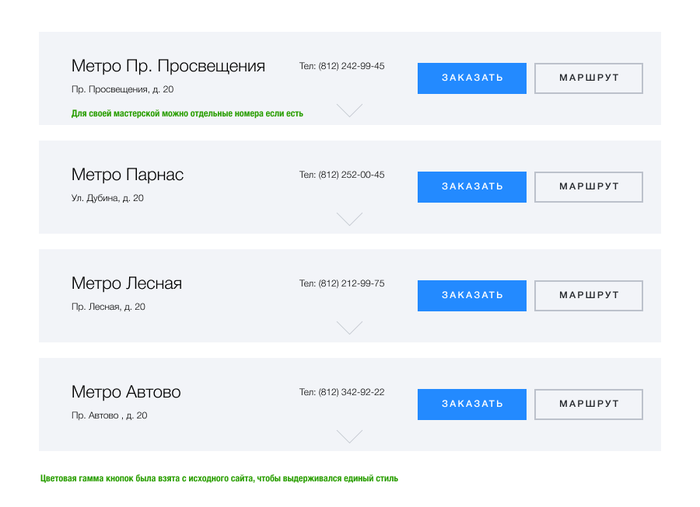
Task: Expand the Метро Автово card chevron
Action: pos(349,436)
